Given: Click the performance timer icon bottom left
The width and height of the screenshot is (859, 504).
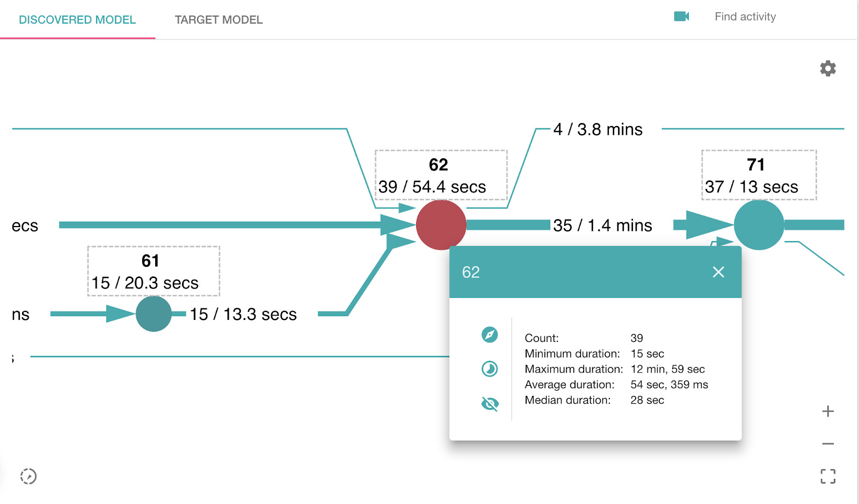Looking at the screenshot, I should point(30,476).
